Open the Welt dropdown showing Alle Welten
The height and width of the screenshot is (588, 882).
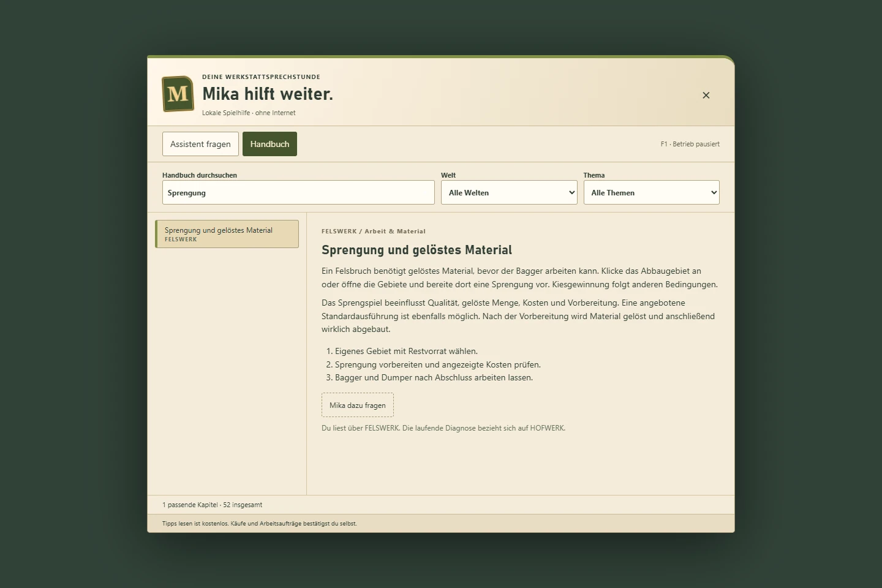click(509, 192)
